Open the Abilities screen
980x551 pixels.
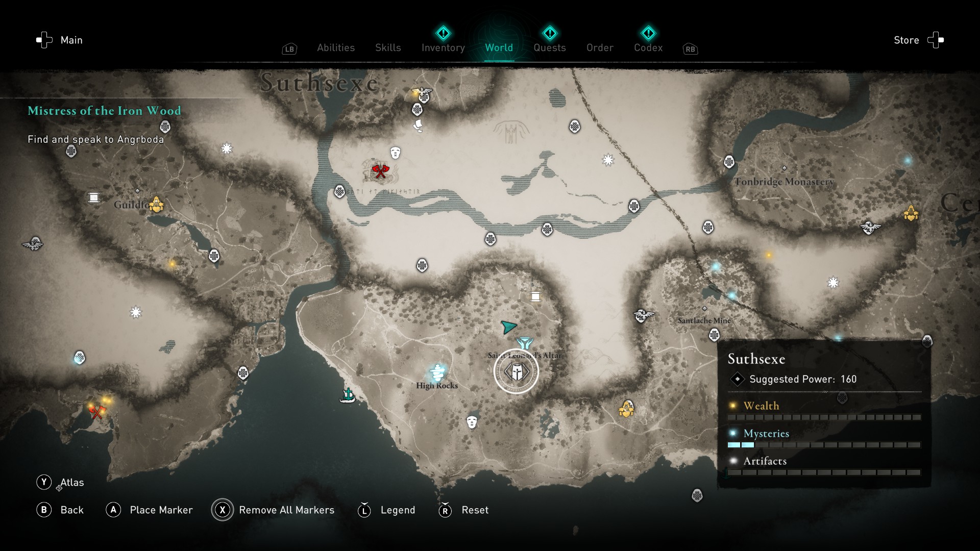(x=336, y=47)
